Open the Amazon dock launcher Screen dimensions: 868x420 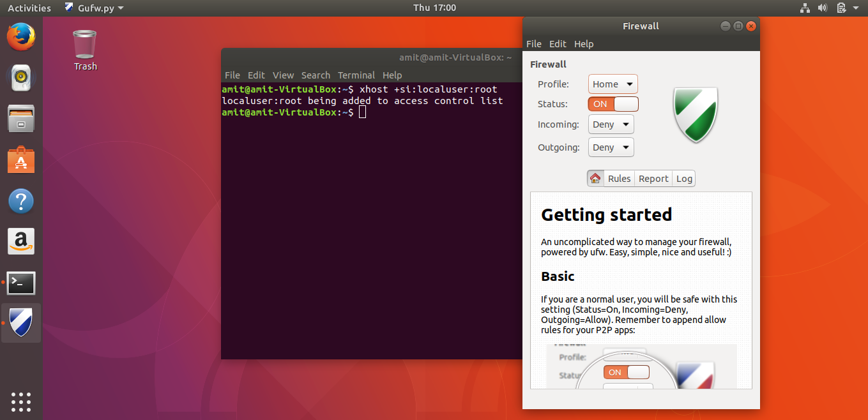[x=20, y=242]
